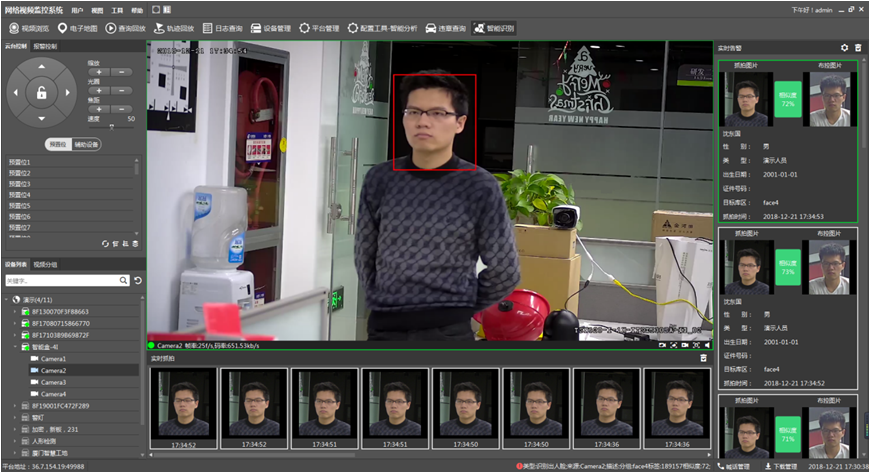
Task: Click zoom (缩放) minus button
Action: pyautogui.click(x=122, y=72)
